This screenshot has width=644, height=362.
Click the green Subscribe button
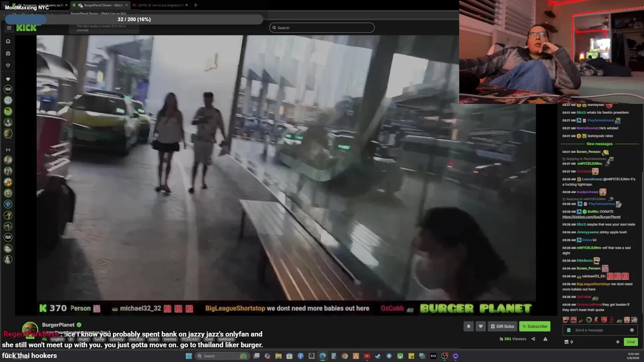[534, 326]
